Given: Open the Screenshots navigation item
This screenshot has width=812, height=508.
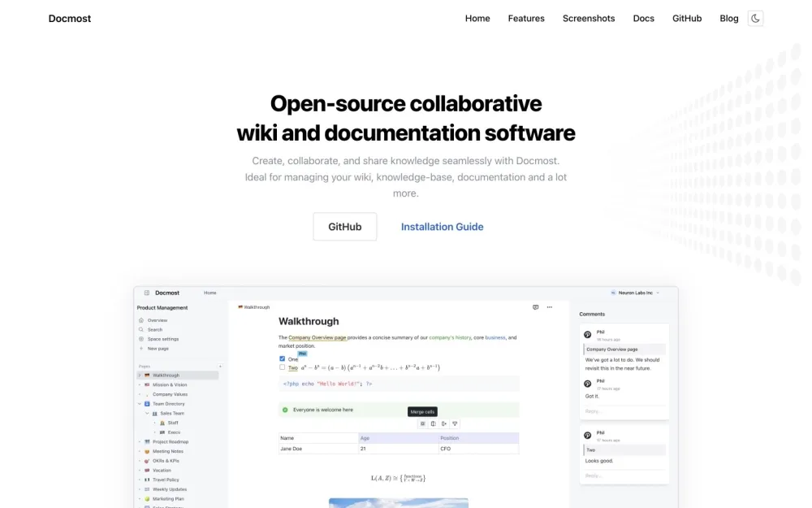Looking at the screenshot, I should tap(589, 18).
